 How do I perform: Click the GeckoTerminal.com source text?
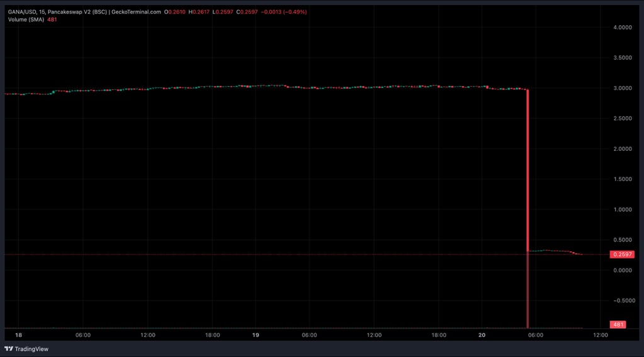136,12
